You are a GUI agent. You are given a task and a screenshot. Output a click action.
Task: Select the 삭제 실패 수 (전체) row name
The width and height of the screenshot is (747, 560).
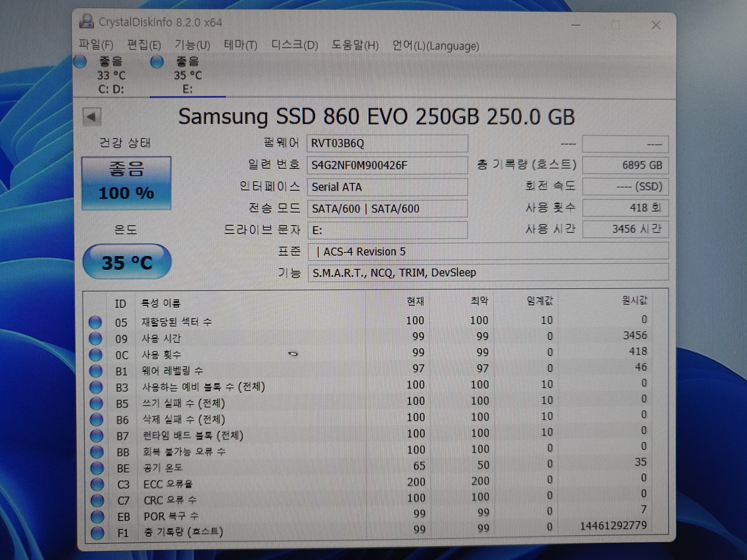(184, 420)
